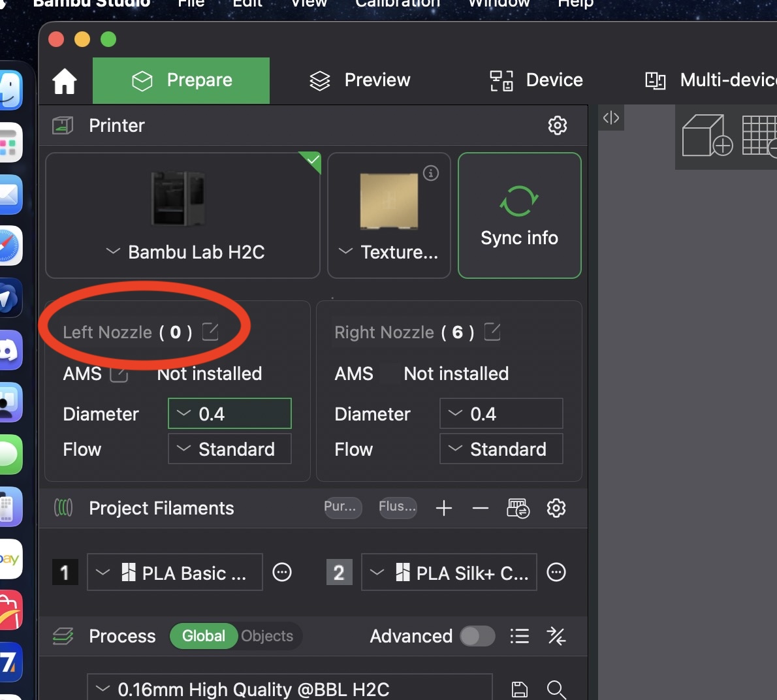The height and width of the screenshot is (700, 777).
Task: Switch to the Device tab
Action: [536, 80]
